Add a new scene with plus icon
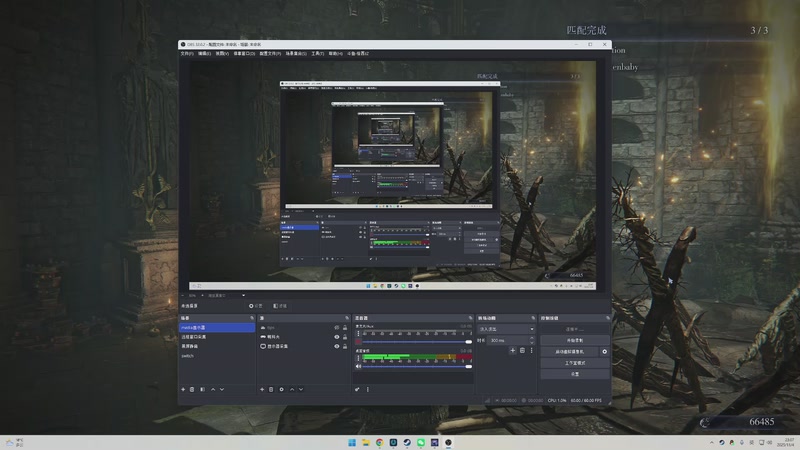 point(183,389)
